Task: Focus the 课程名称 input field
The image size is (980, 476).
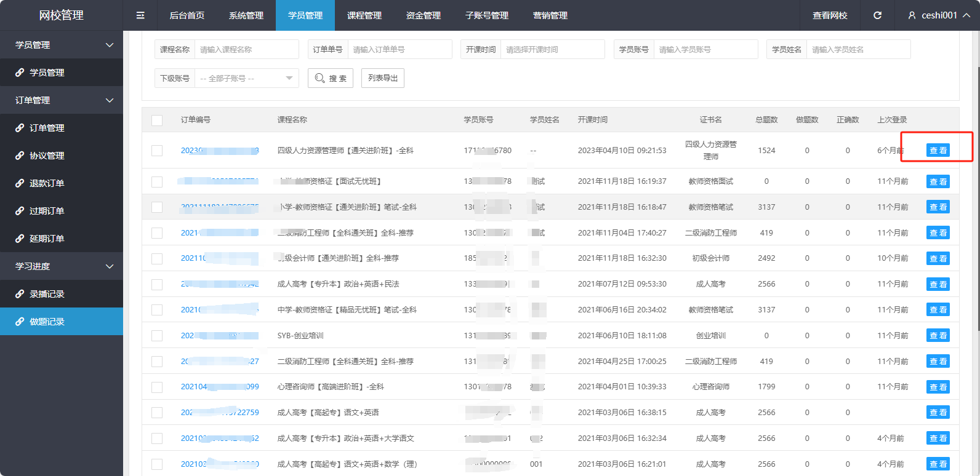Action: (x=247, y=49)
